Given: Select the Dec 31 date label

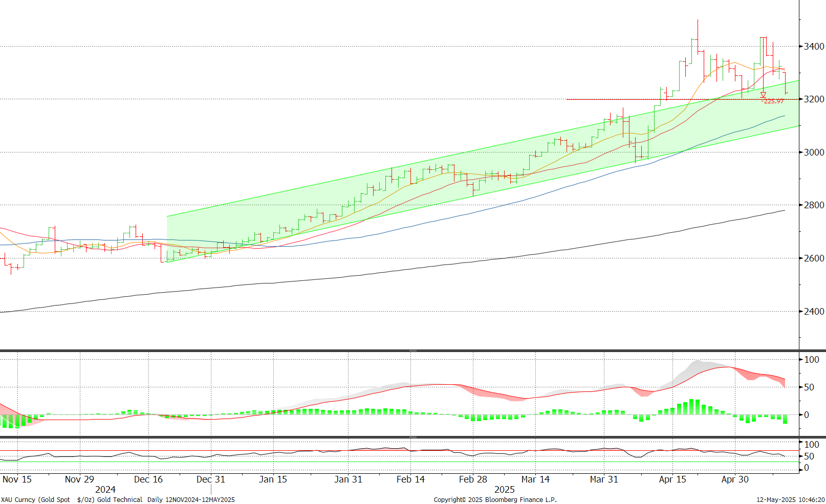Looking at the screenshot, I should pos(210,479).
